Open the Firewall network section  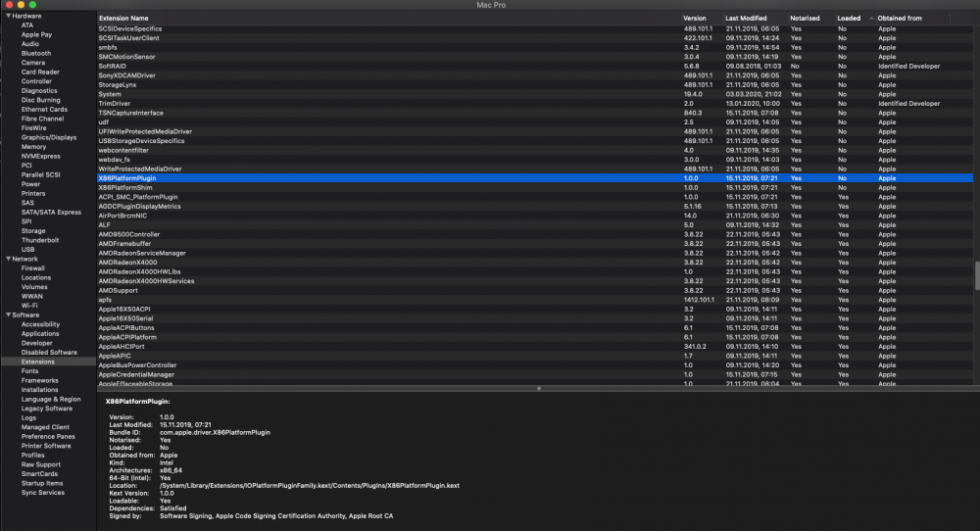coord(32,268)
